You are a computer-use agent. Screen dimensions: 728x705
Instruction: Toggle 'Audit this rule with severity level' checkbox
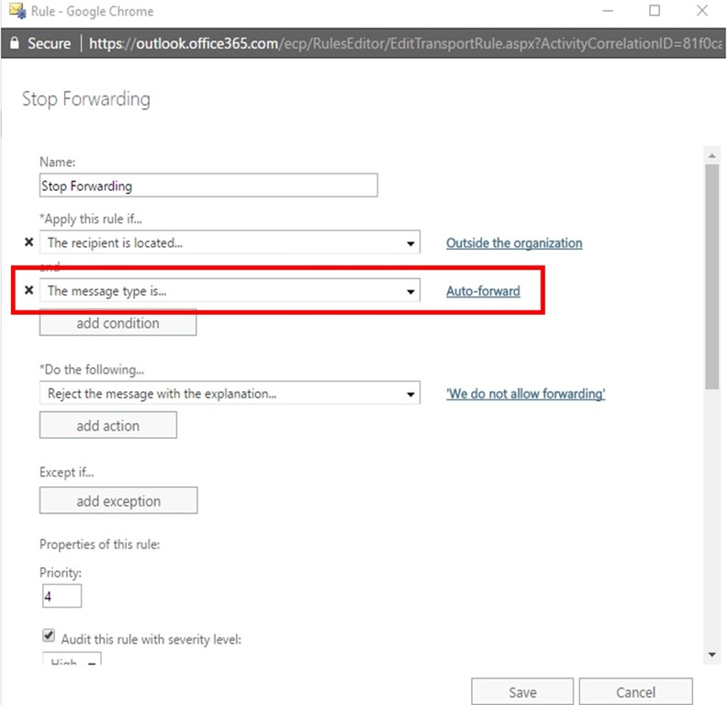[49, 634]
